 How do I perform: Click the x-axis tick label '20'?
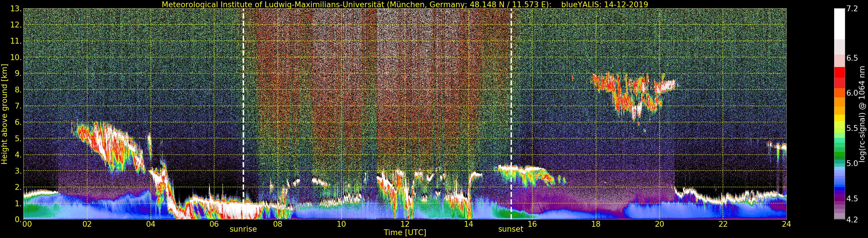[x=659, y=224]
